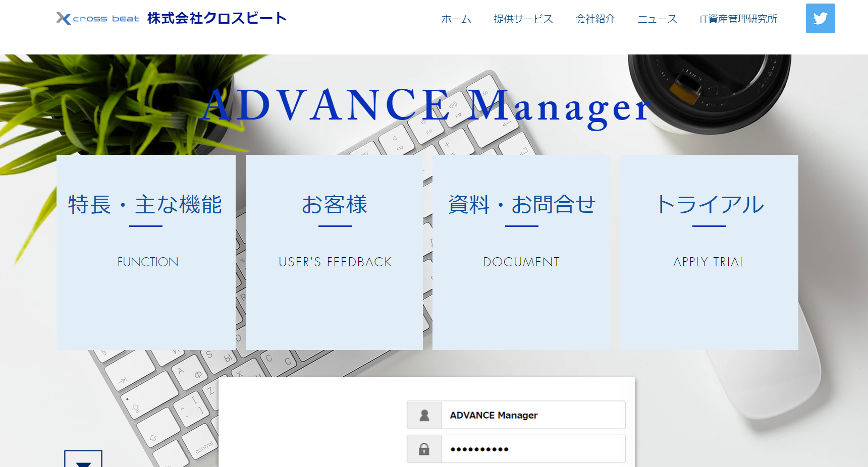
Task: Click the cross beat company logo
Action: coord(97,19)
